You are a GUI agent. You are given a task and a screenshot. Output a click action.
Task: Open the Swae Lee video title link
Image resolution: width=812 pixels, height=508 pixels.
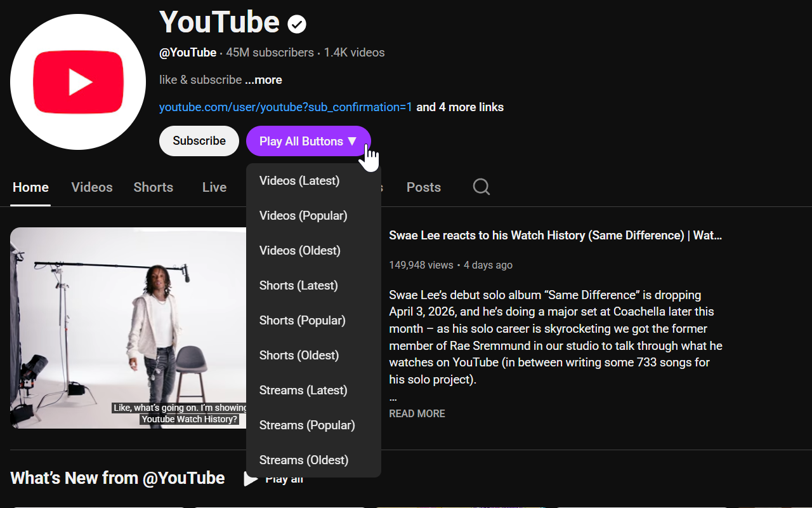tap(556, 236)
